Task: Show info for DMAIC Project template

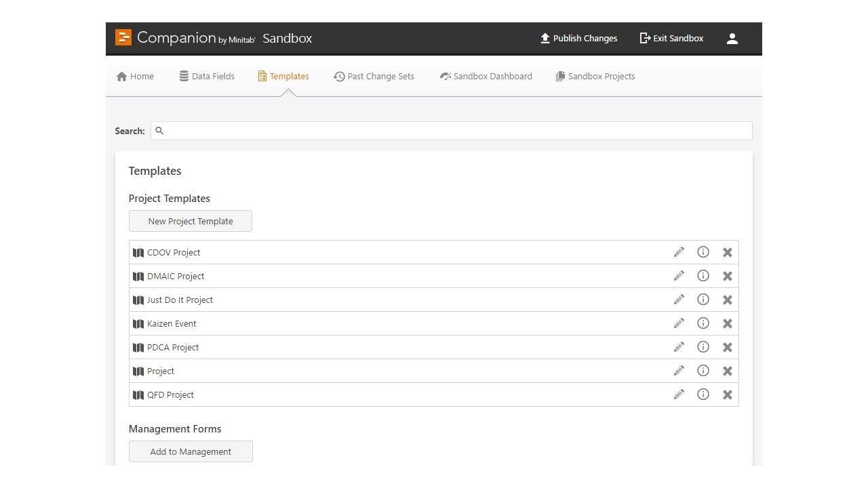Action: tap(703, 276)
